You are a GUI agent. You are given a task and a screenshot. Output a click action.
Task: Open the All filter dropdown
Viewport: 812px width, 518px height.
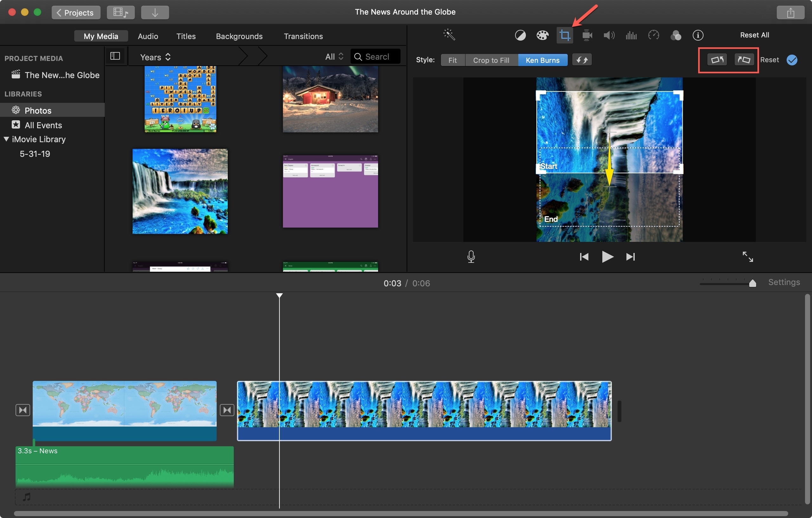click(334, 56)
